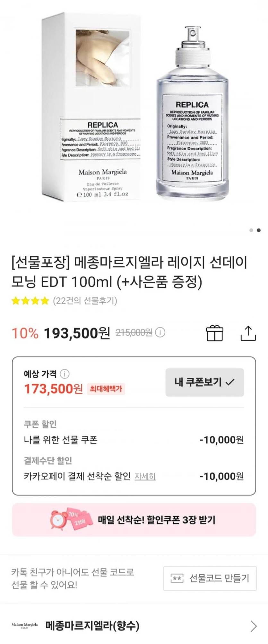Tap the share upload icon

[248, 333]
